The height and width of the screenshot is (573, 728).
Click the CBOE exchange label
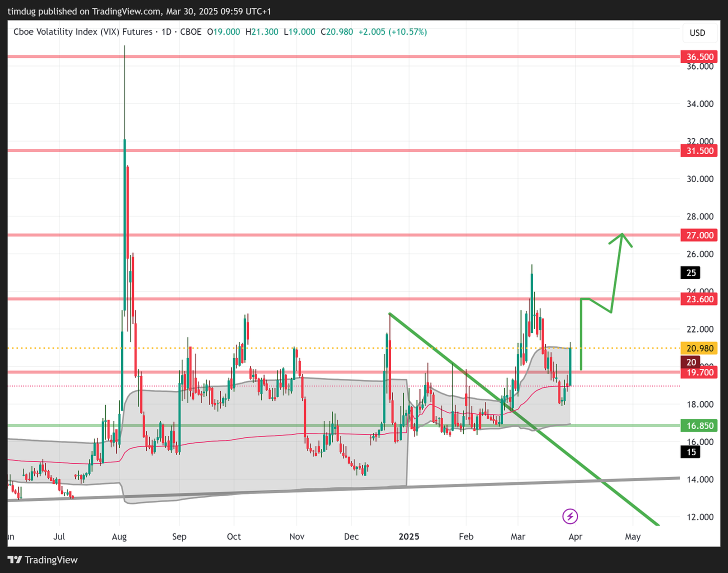coord(190,31)
